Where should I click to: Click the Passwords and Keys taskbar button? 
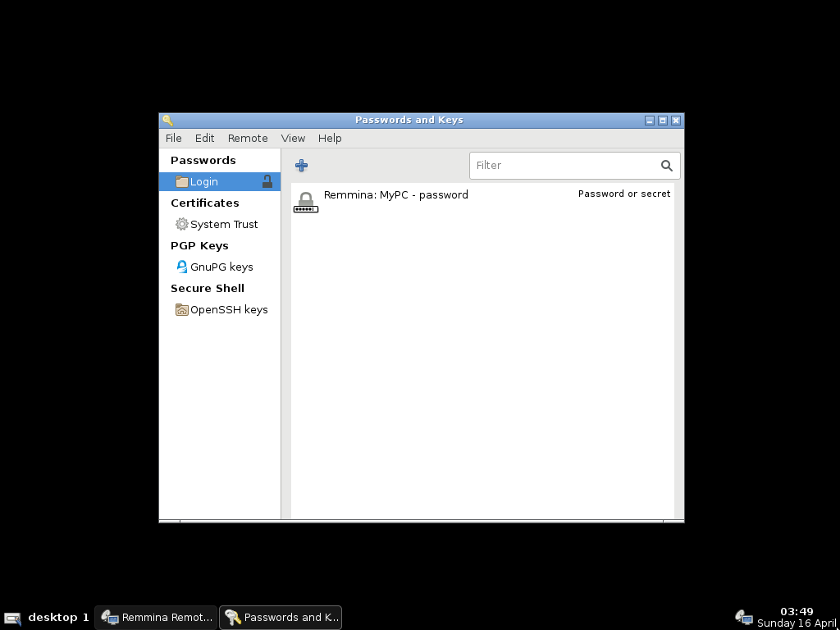(281, 617)
